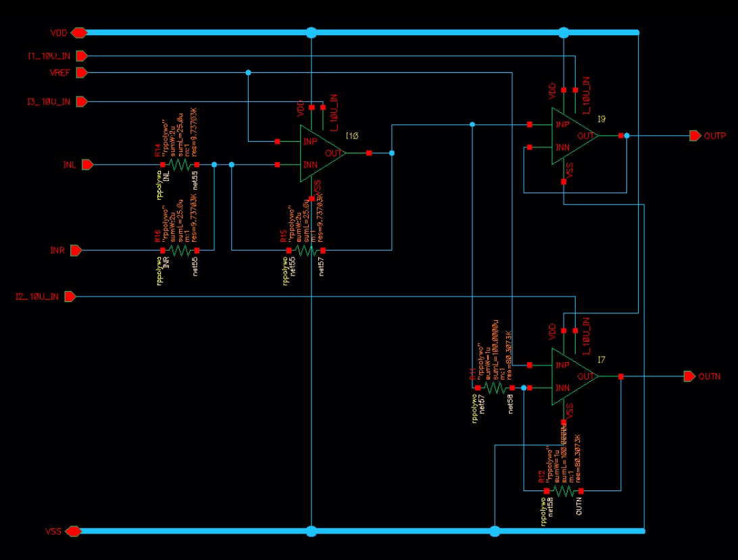Click the I2_10U_IN input pin
Image resolution: width=738 pixels, height=560 pixels.
click(x=70, y=297)
